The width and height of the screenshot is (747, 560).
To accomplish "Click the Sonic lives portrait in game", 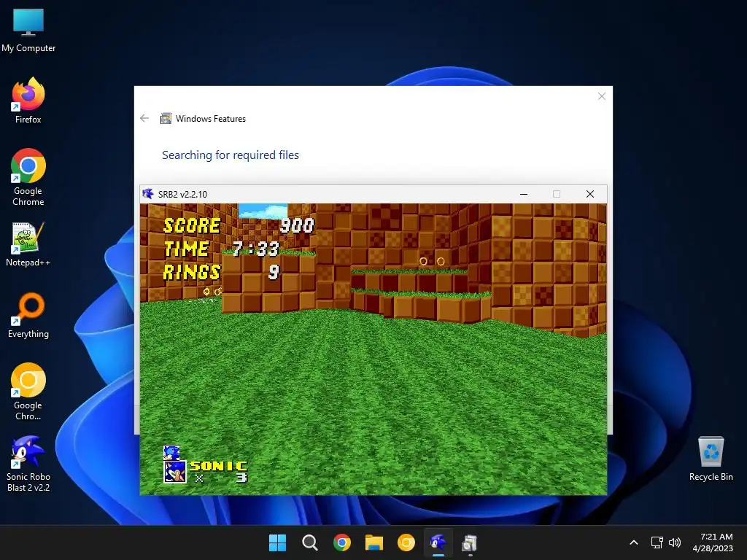I will [x=175, y=472].
